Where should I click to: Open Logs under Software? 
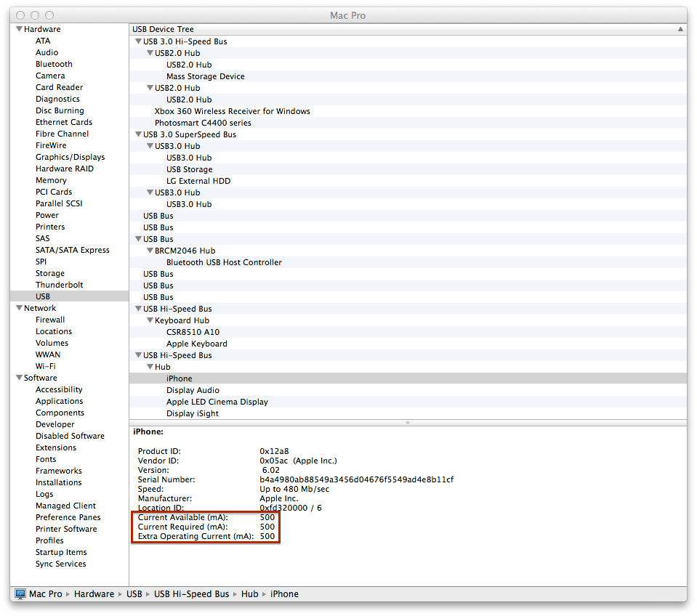coord(44,494)
